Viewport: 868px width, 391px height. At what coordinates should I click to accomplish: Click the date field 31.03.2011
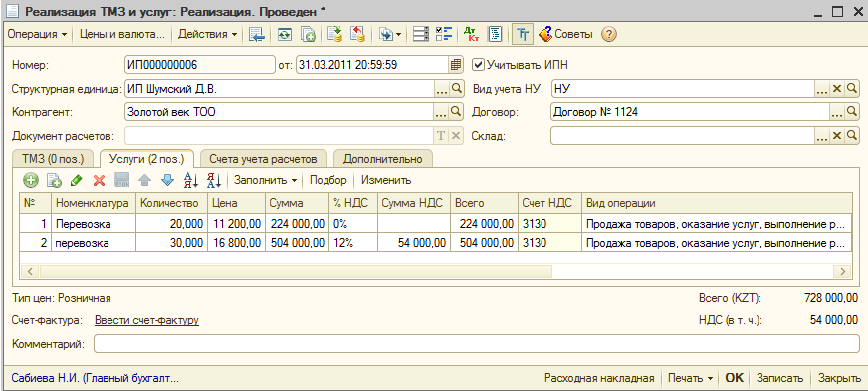(372, 65)
